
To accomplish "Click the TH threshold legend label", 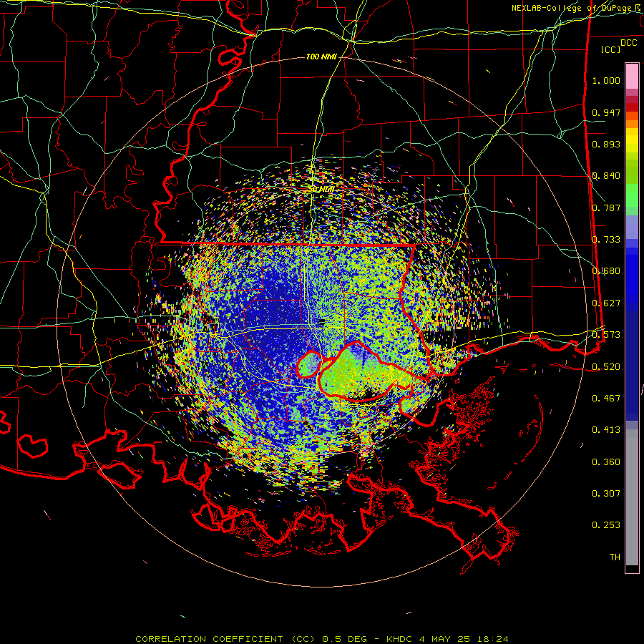I will 615,557.
